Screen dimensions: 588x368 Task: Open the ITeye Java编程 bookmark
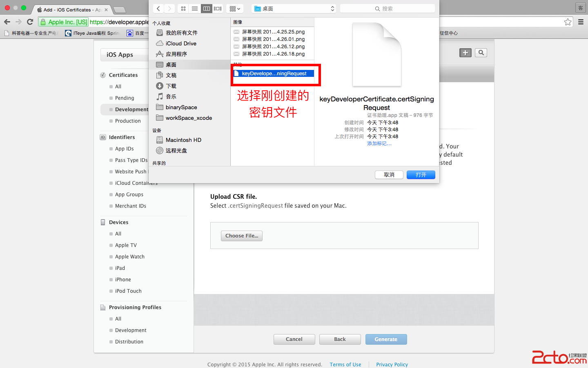(x=92, y=33)
